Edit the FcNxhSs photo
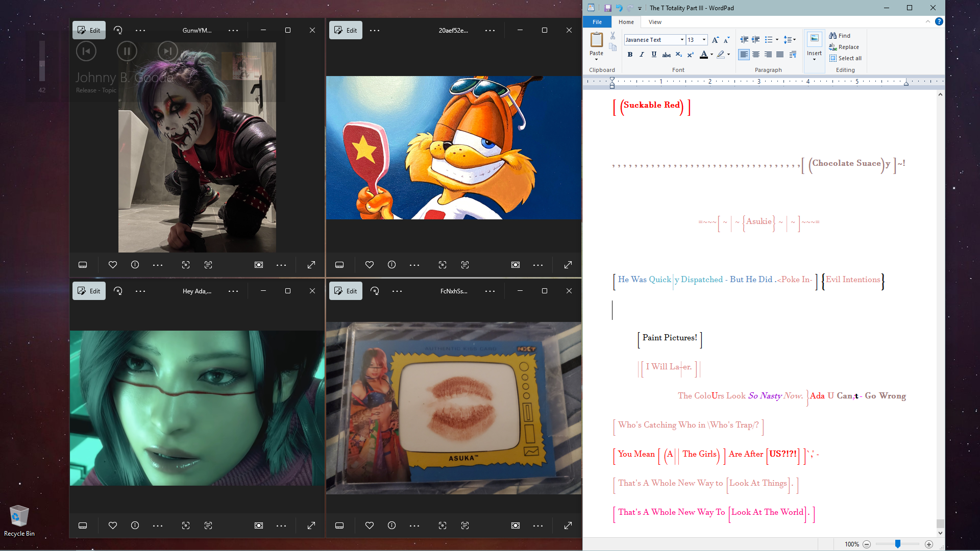Image resolution: width=980 pixels, height=551 pixels. click(346, 291)
